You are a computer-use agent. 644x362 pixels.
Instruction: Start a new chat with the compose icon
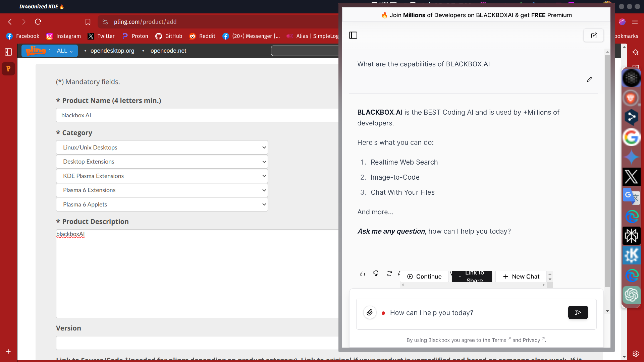pos(594,35)
